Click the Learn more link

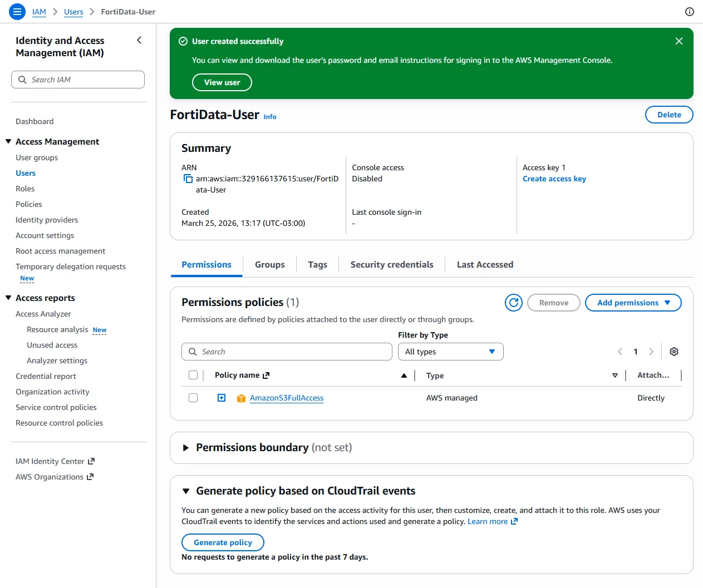coord(493,521)
